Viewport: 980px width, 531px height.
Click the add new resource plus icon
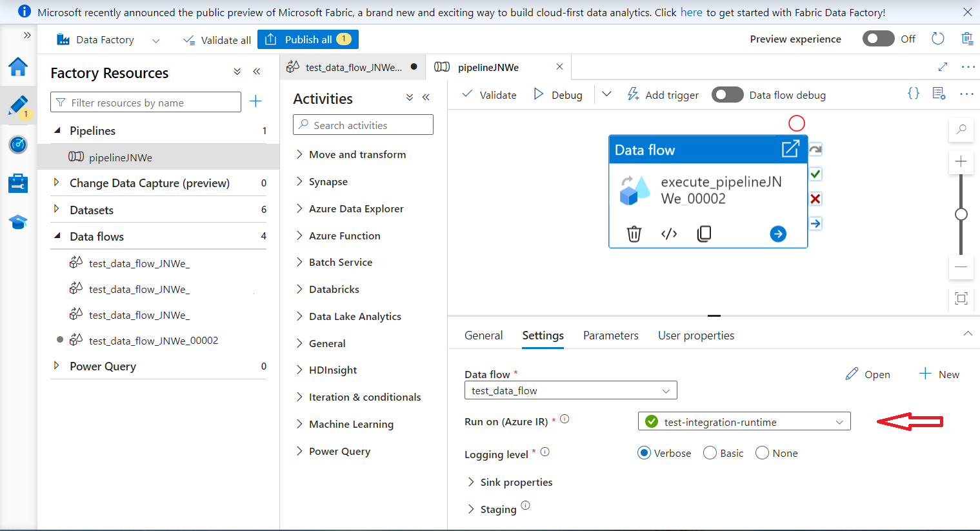point(255,101)
